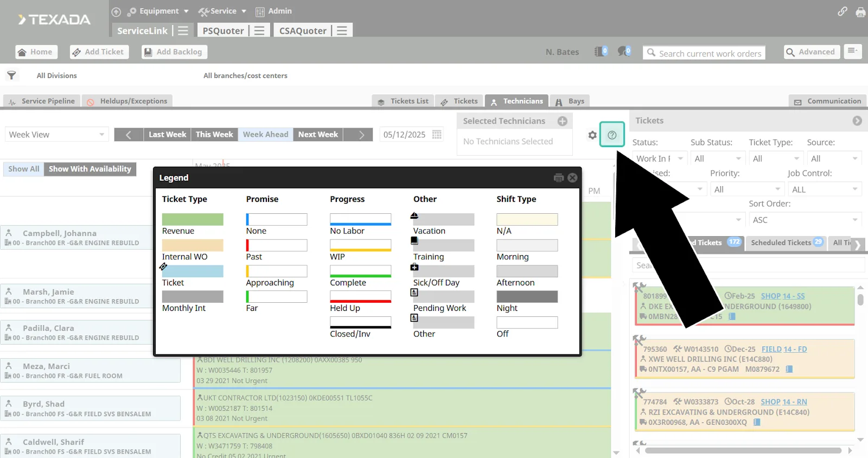Click the Revenue green color swatch
Viewport: 868px width, 458px height.
(x=193, y=219)
